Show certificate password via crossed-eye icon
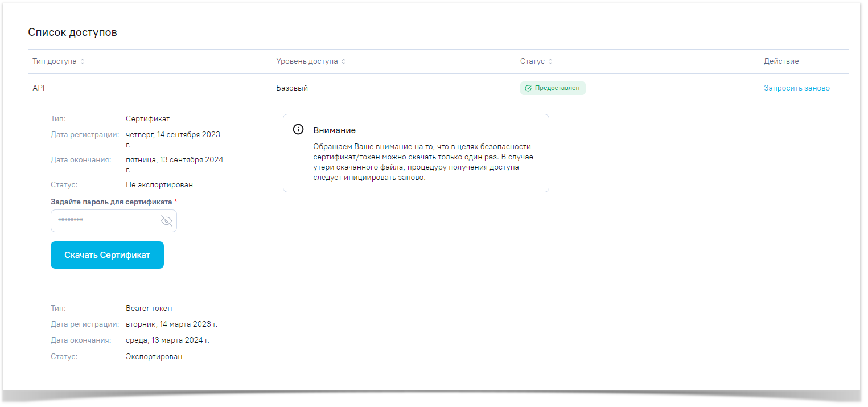 [166, 221]
